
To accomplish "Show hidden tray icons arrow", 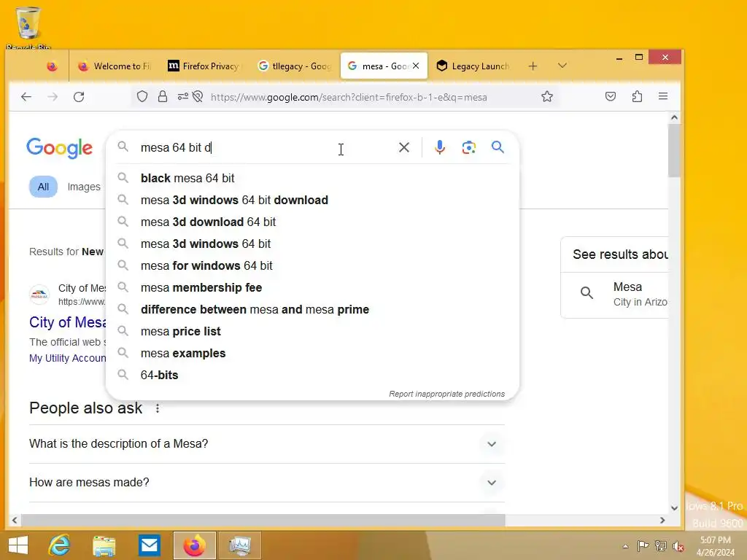I will click(x=625, y=546).
